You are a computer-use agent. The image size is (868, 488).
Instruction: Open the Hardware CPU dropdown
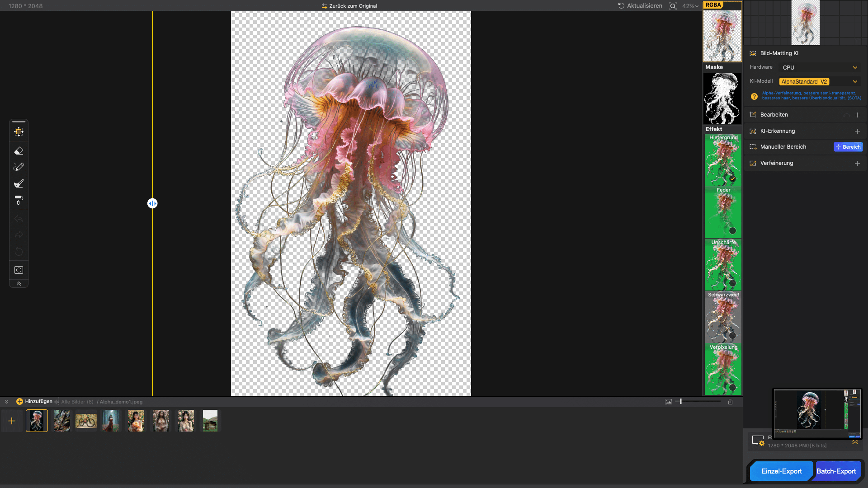[x=819, y=67]
